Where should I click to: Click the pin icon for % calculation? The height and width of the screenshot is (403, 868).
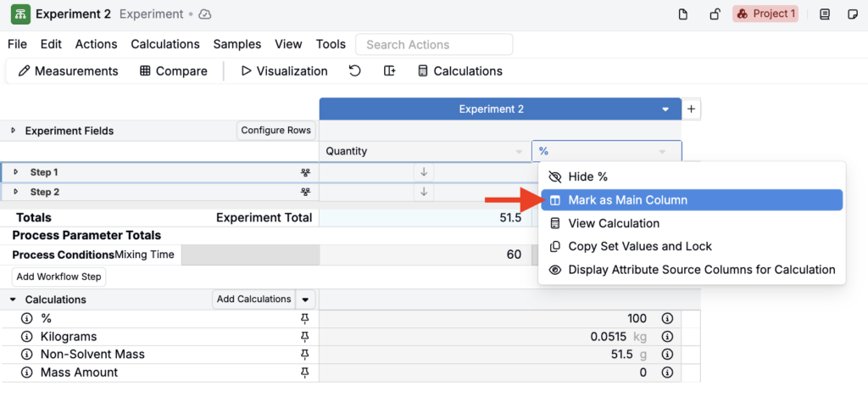pyautogui.click(x=304, y=319)
